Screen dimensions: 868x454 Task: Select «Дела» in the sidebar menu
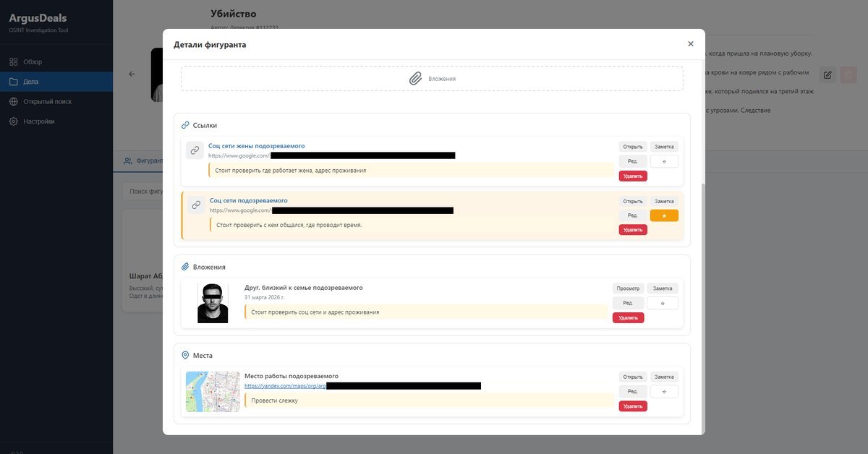(x=30, y=82)
